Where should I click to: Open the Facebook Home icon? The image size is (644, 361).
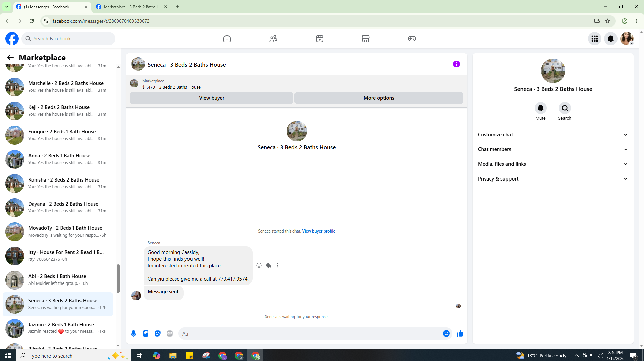227,39
